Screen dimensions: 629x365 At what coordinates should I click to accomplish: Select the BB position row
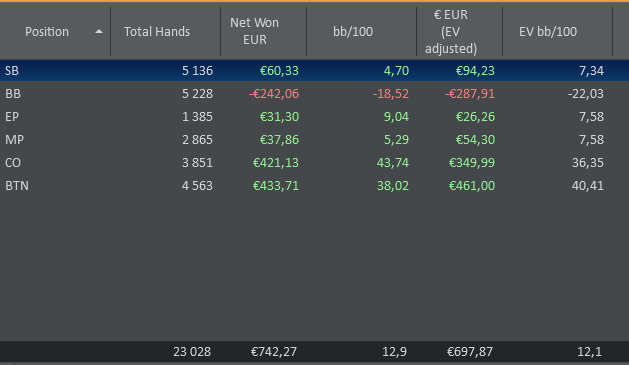click(314, 93)
